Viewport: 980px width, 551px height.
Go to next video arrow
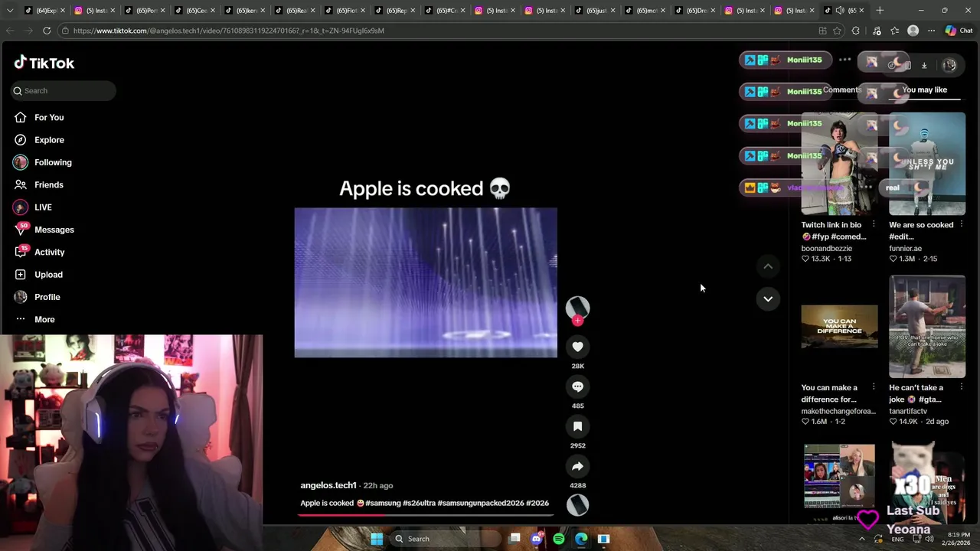[x=768, y=298]
